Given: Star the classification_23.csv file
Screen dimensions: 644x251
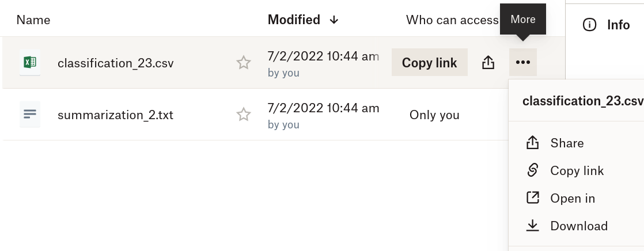Looking at the screenshot, I should [244, 63].
